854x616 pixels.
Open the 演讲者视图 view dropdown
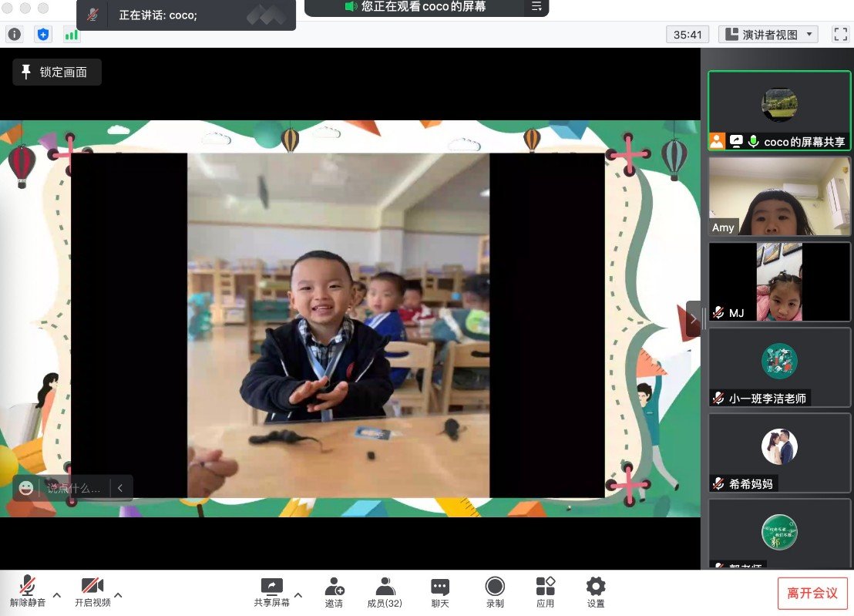pos(768,35)
